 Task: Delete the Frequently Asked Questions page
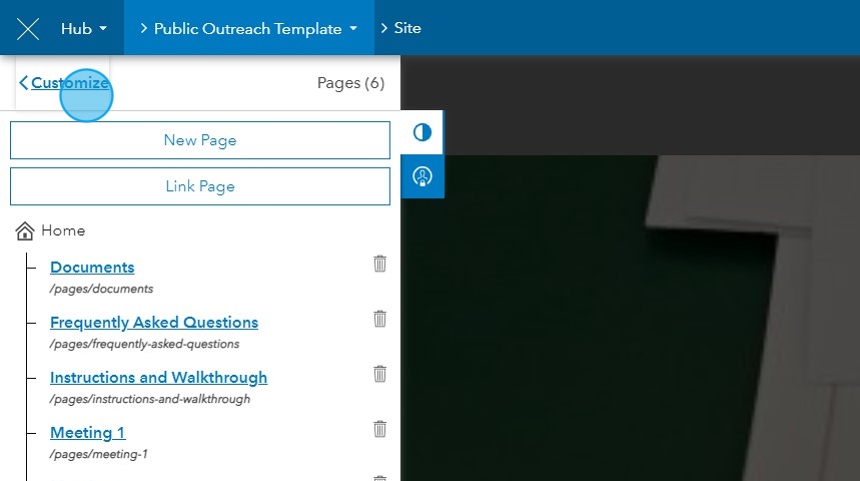pos(380,319)
